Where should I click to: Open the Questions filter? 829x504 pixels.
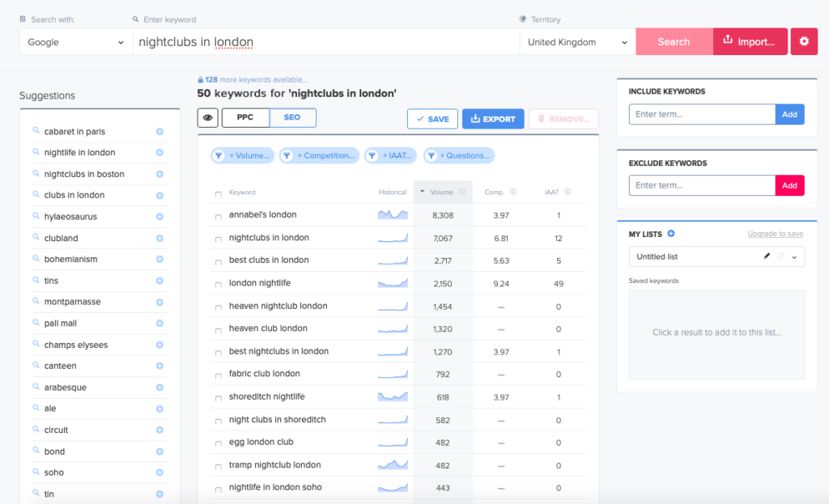coord(459,155)
